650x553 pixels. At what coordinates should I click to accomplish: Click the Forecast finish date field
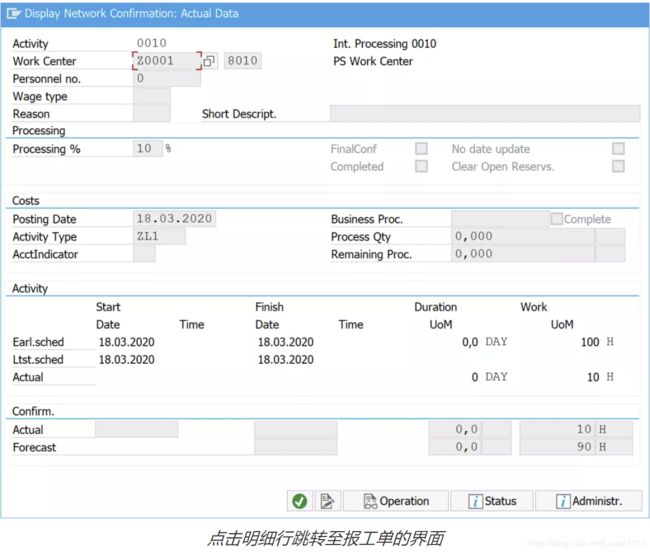[x=296, y=447]
